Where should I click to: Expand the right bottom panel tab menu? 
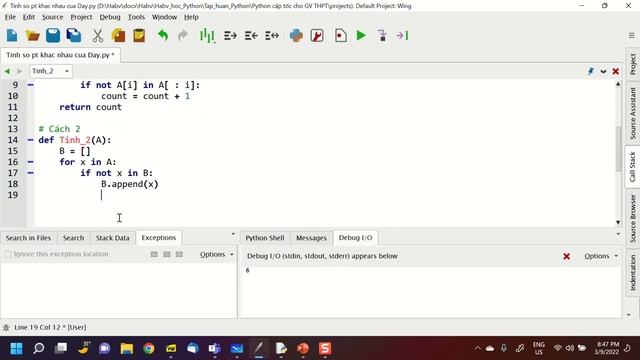point(618,234)
